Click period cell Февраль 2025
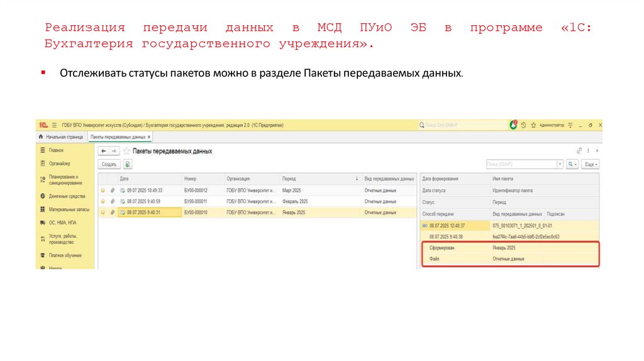 coord(295,202)
